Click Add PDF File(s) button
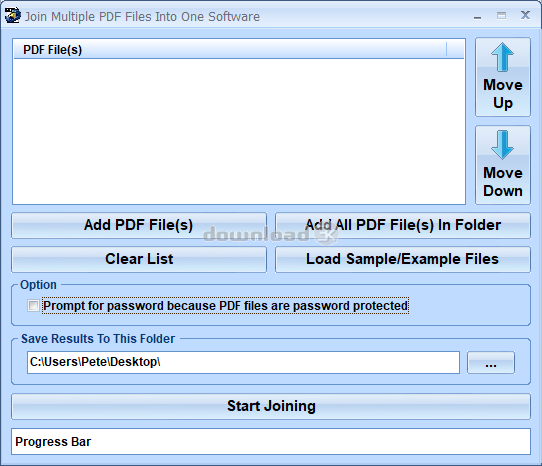This screenshot has width=542, height=466. pyautogui.click(x=139, y=225)
